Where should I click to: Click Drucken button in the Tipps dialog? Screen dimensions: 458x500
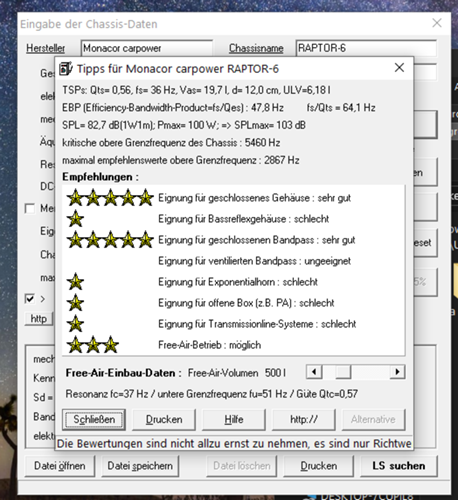164,419
